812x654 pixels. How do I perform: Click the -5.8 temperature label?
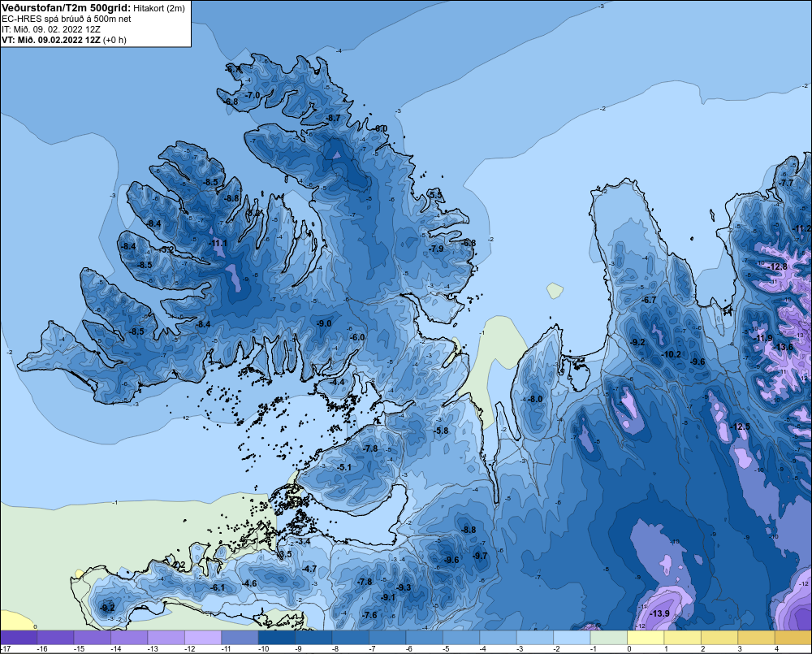click(x=441, y=431)
